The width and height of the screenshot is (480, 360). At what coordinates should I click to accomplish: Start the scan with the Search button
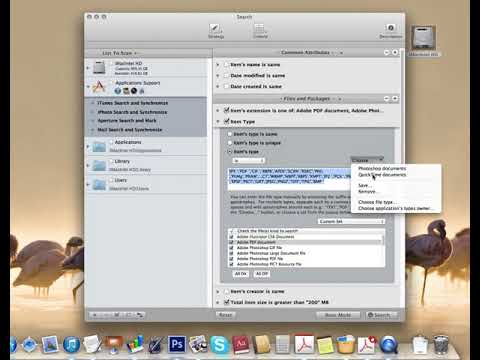coord(381,315)
